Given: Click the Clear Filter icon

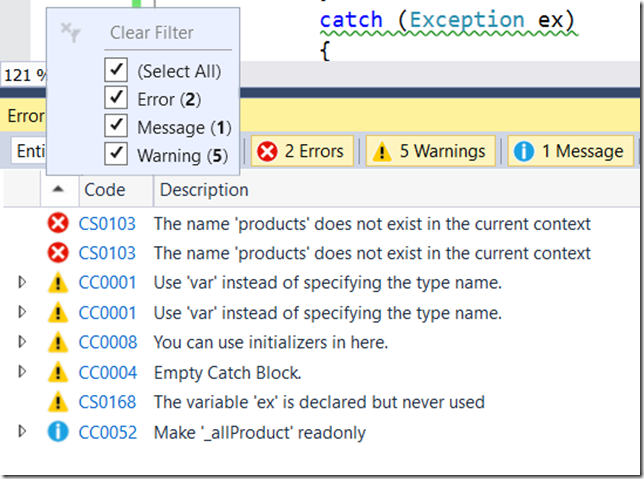Looking at the screenshot, I should pos(71,32).
